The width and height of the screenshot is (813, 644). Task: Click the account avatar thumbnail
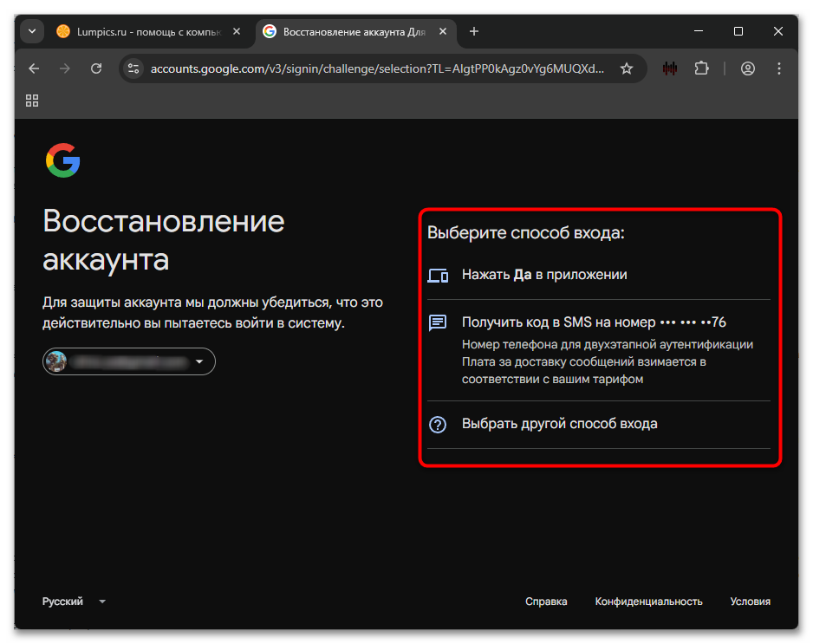click(56, 361)
